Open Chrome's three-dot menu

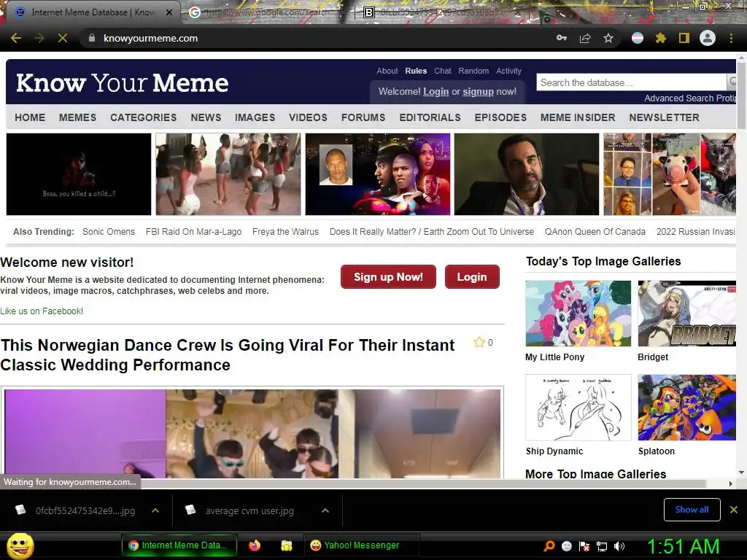point(731,38)
